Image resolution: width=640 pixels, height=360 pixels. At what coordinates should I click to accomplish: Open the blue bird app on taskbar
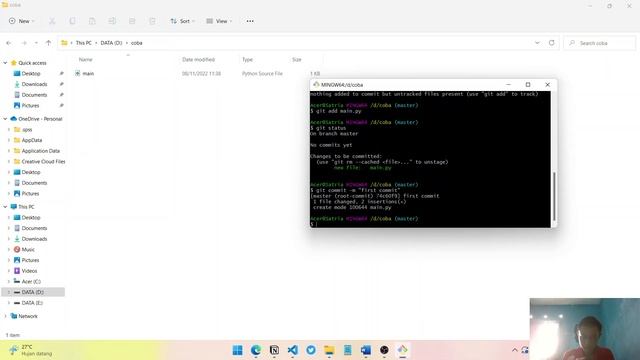click(311, 350)
